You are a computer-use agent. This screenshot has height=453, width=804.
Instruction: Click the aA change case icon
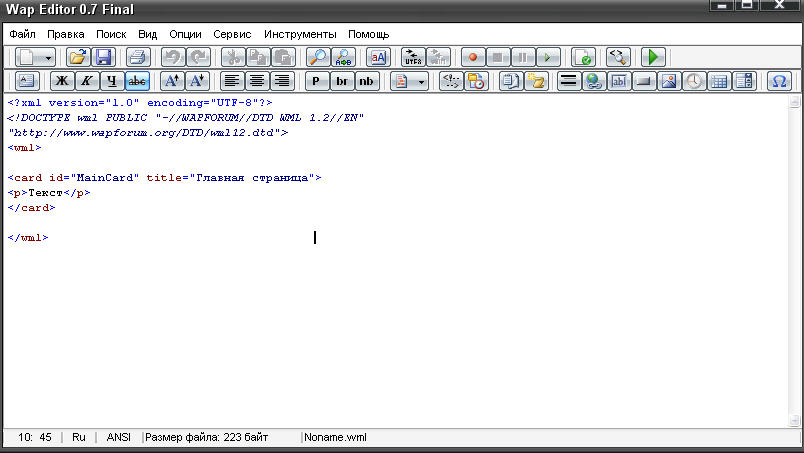click(x=378, y=57)
